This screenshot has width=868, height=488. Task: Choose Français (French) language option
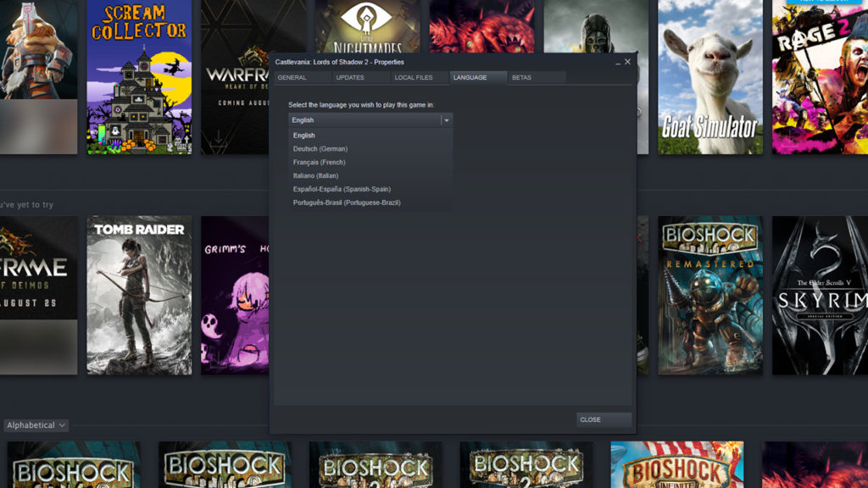point(320,163)
